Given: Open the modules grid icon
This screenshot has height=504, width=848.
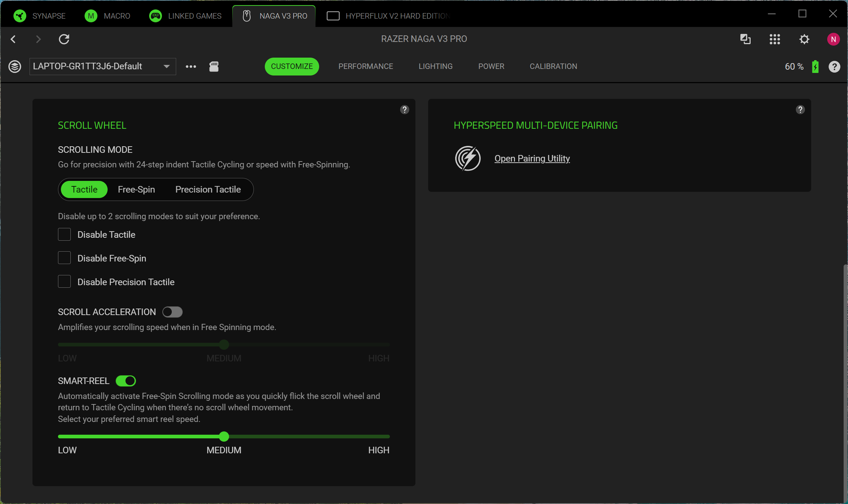Looking at the screenshot, I should click(x=775, y=39).
